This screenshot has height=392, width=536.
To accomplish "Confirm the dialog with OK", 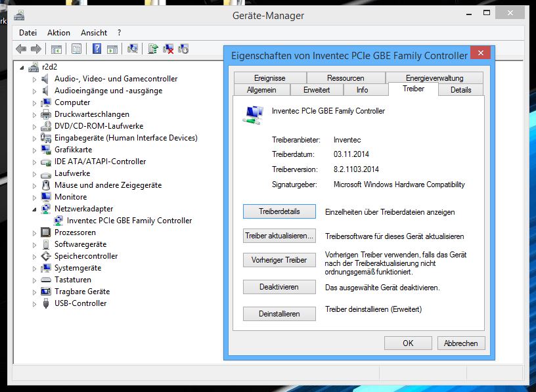I will (x=408, y=343).
